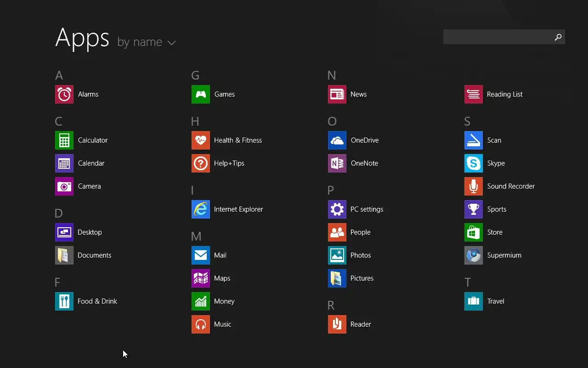Viewport: 588px width, 368px height.
Task: Click the 'Health & Fitness' label text
Action: pyautogui.click(x=238, y=140)
